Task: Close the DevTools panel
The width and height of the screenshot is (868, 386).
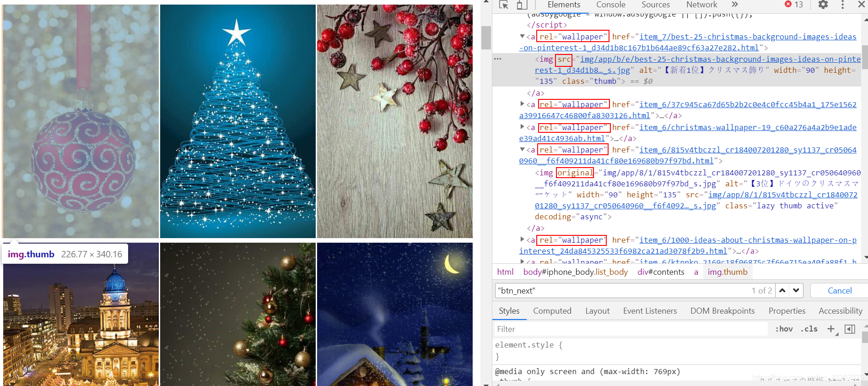Action: (861, 5)
